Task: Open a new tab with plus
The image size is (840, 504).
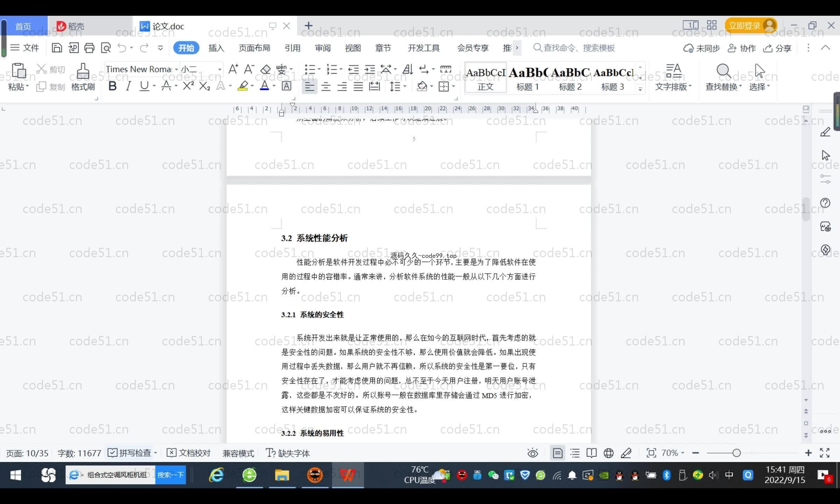Action: [308, 26]
